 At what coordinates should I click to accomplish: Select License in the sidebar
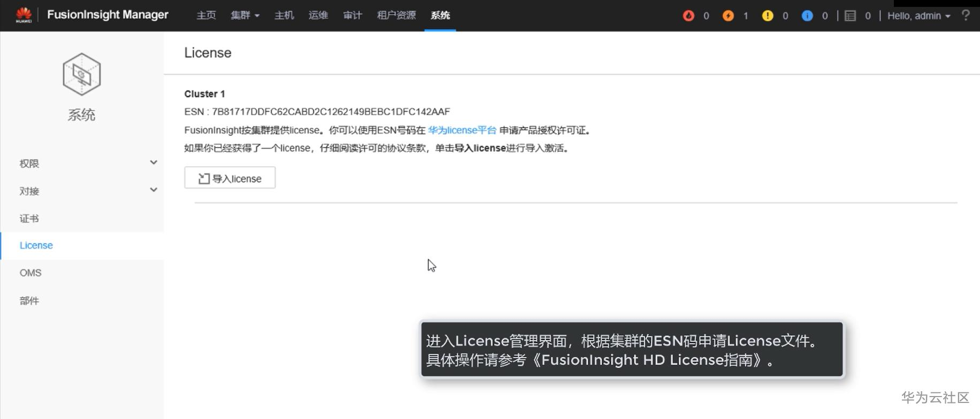pos(36,245)
